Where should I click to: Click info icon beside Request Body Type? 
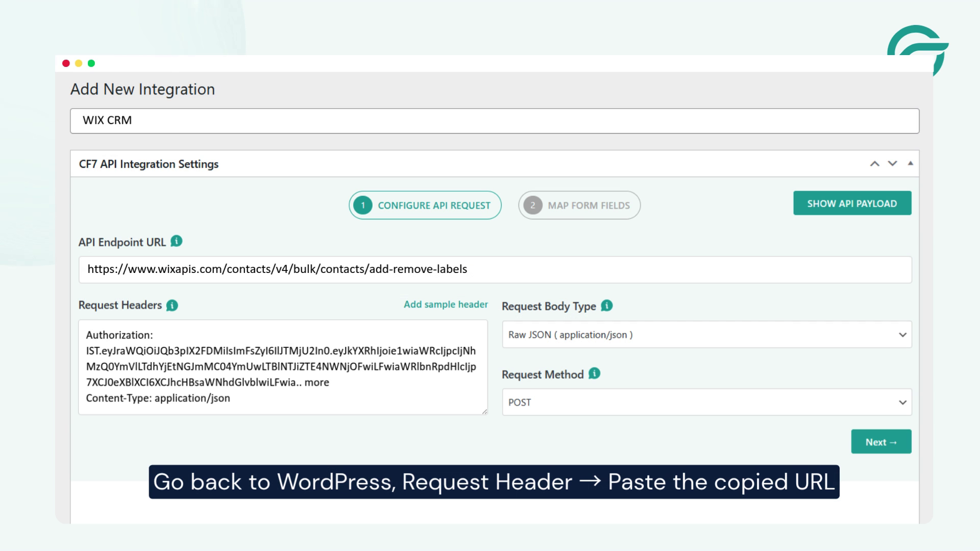click(607, 306)
